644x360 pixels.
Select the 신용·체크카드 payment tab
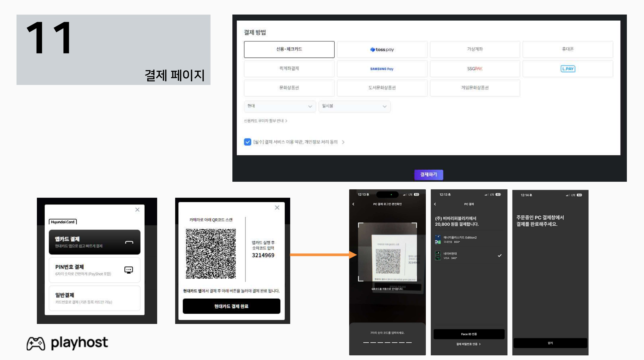[x=289, y=49]
